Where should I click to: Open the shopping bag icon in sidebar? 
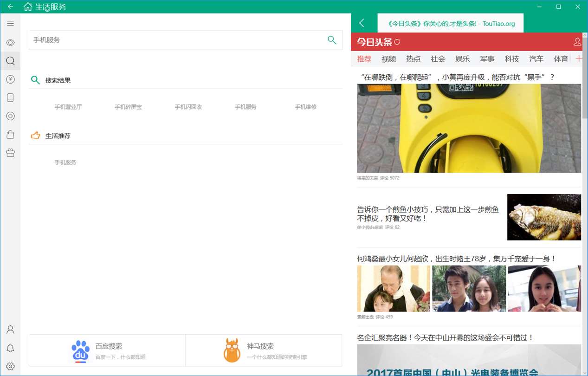coord(10,135)
